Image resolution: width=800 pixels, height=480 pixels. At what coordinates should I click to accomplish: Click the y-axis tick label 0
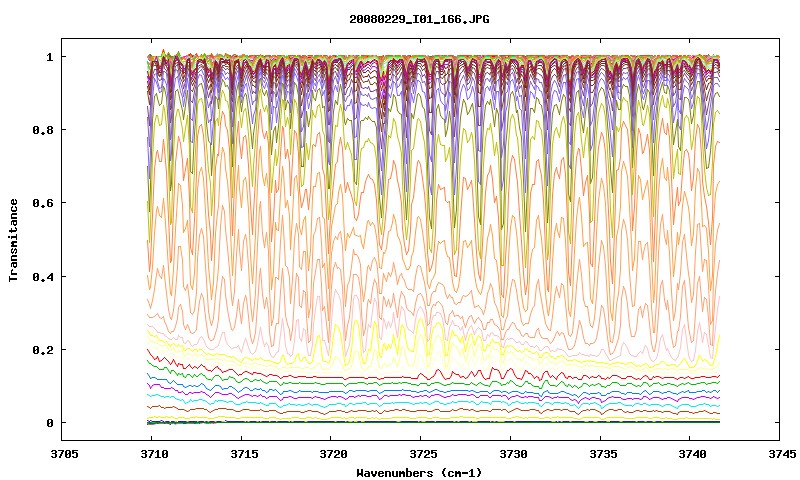[x=49, y=423]
